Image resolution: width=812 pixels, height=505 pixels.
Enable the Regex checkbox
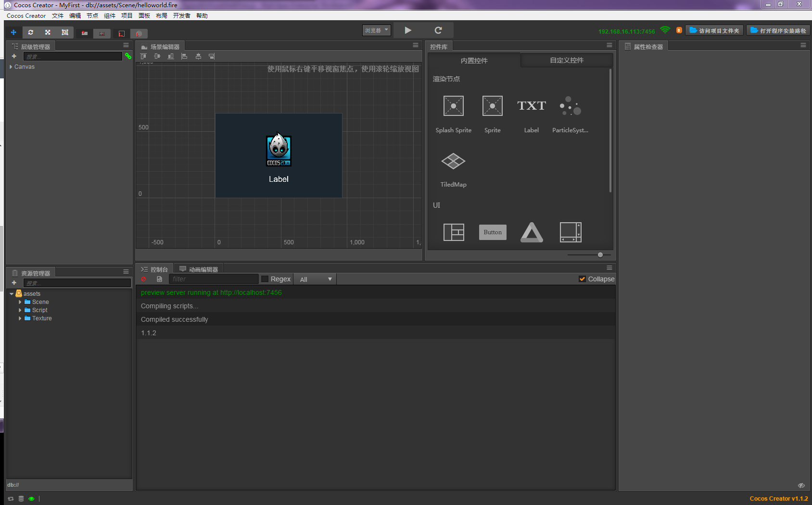[x=265, y=279]
